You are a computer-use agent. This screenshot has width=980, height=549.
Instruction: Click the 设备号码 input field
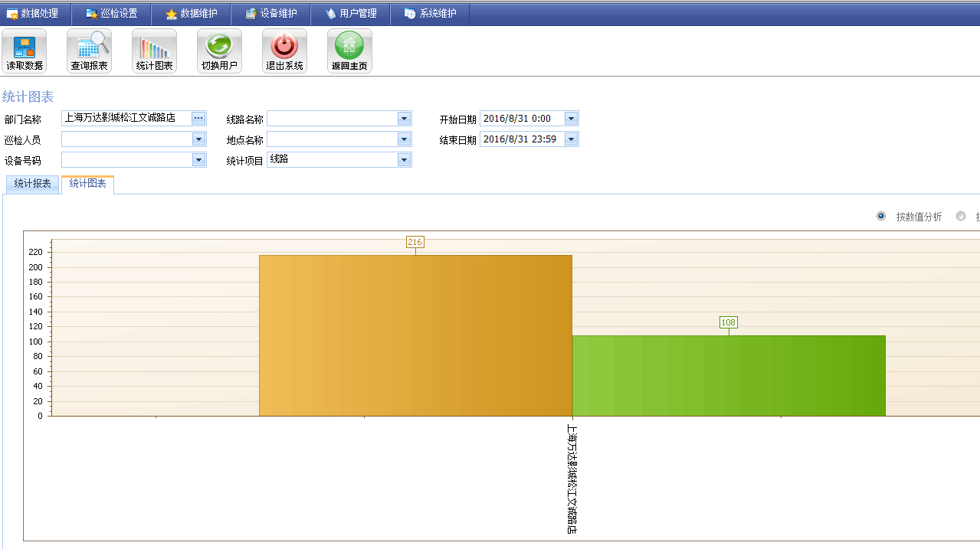tap(126, 159)
